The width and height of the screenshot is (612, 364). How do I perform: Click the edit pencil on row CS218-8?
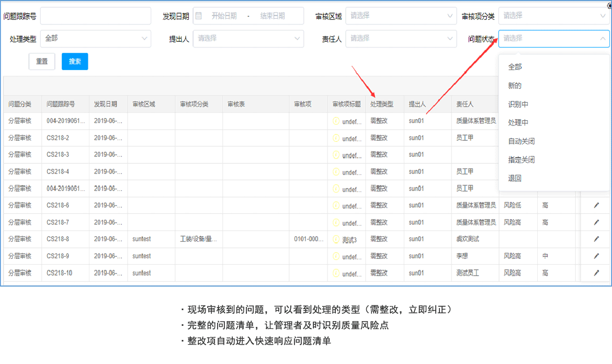coord(597,239)
